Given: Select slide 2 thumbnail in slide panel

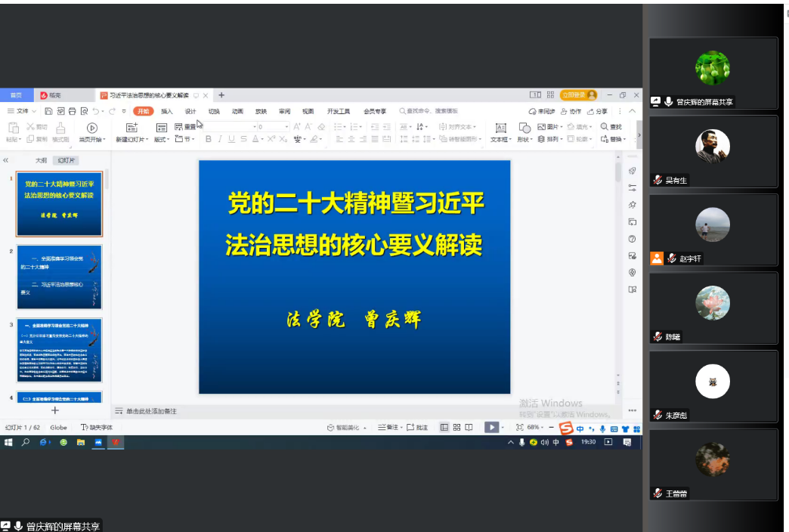Looking at the screenshot, I should tap(59, 277).
